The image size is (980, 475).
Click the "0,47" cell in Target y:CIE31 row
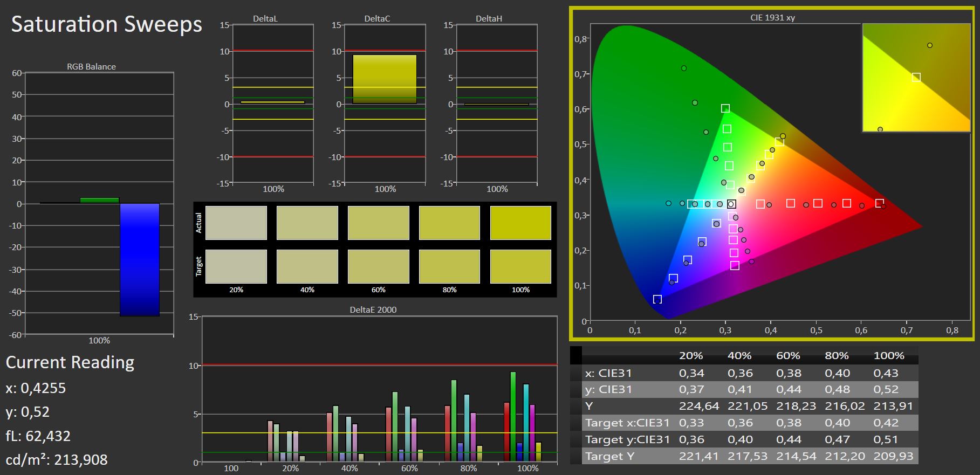[837, 439]
